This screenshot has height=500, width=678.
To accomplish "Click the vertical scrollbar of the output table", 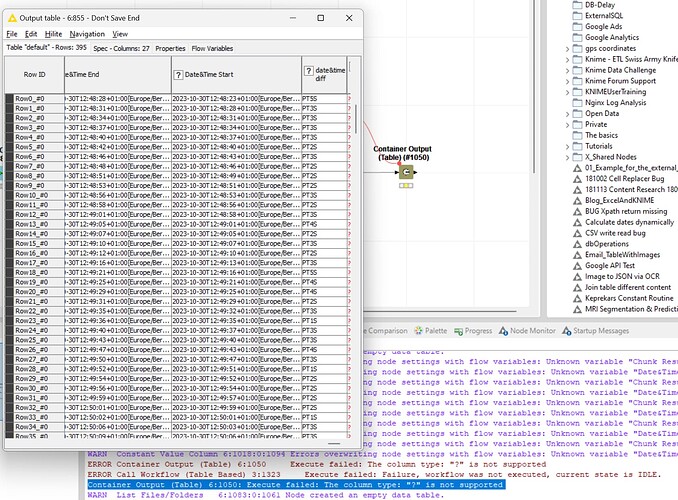I will [356, 119].
